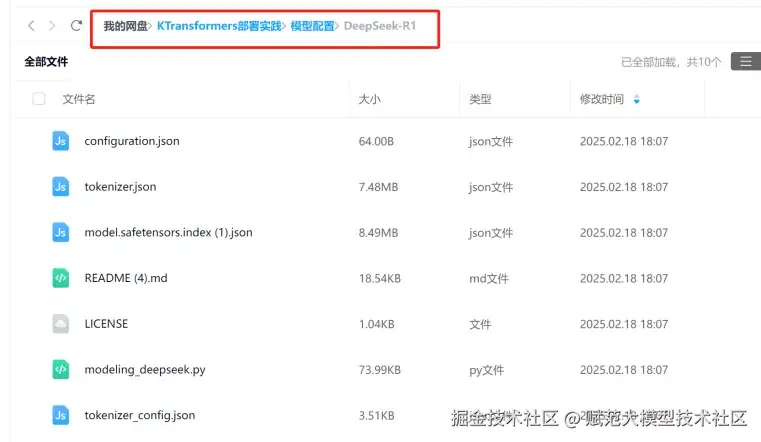
Task: Click DeepSeek-R1 in the breadcrumb
Action: (x=380, y=26)
